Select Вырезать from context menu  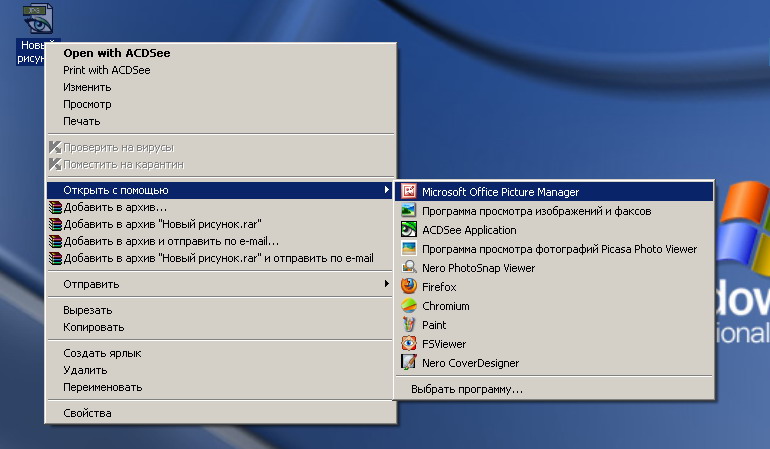click(x=220, y=310)
